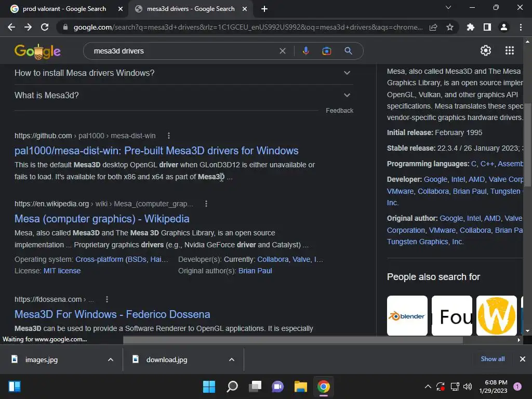Close the downloads bar
This screenshot has width=532, height=399.
[523, 359]
